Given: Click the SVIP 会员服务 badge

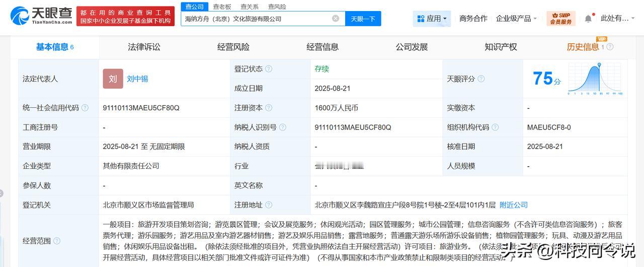Looking at the screenshot, I should tap(560, 19).
